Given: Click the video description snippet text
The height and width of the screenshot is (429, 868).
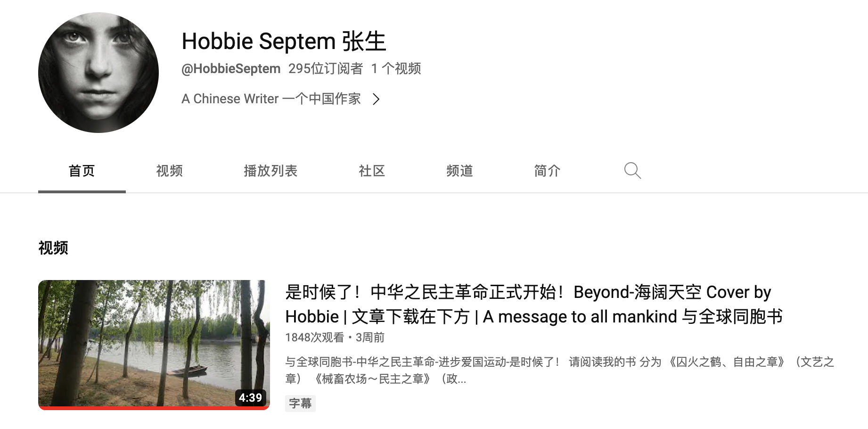Looking at the screenshot, I should pyautogui.click(x=560, y=370).
